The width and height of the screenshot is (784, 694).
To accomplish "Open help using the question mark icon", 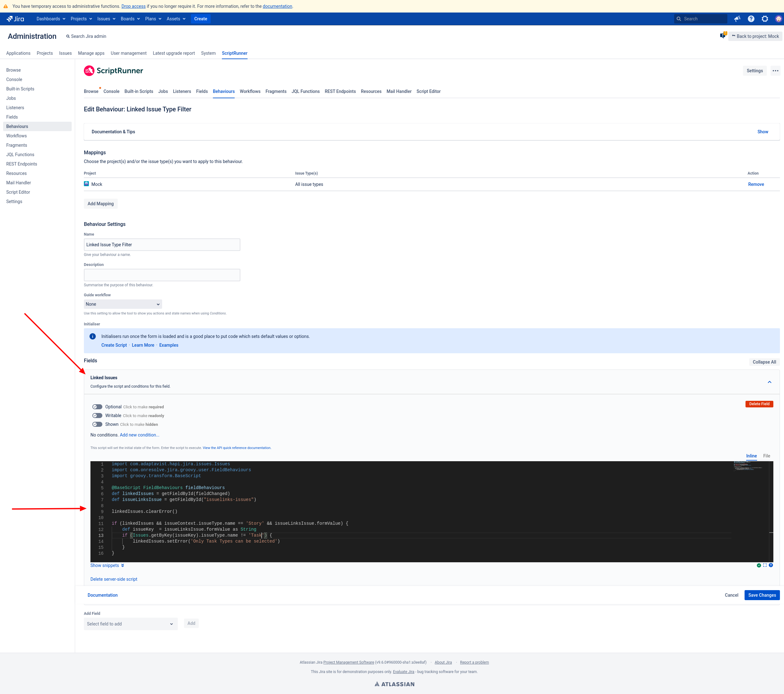I will (x=751, y=19).
